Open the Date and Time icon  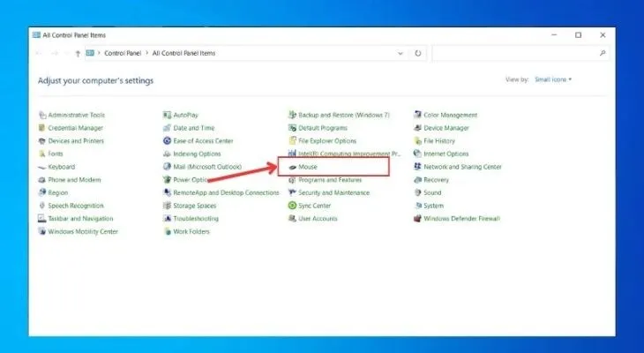pos(167,128)
